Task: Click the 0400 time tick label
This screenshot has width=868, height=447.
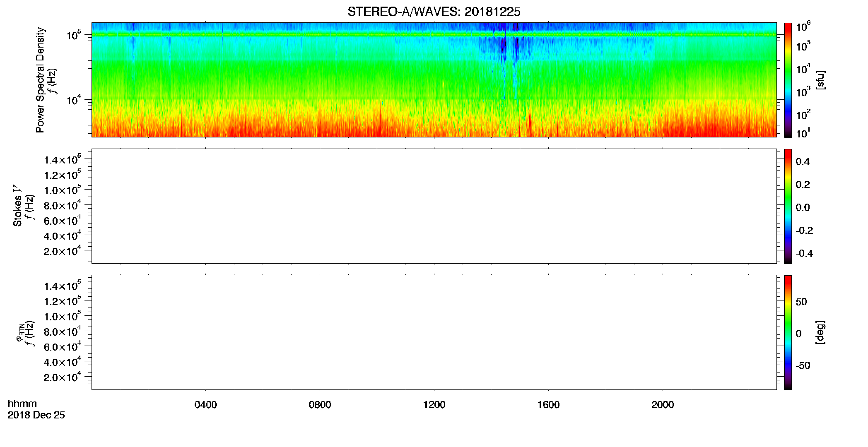Action: (206, 405)
